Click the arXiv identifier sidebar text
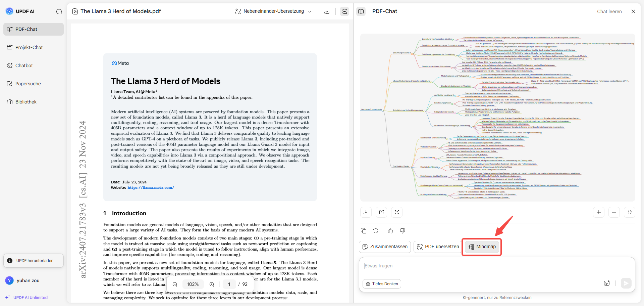Viewport: 644px width, 306px height. [83, 200]
